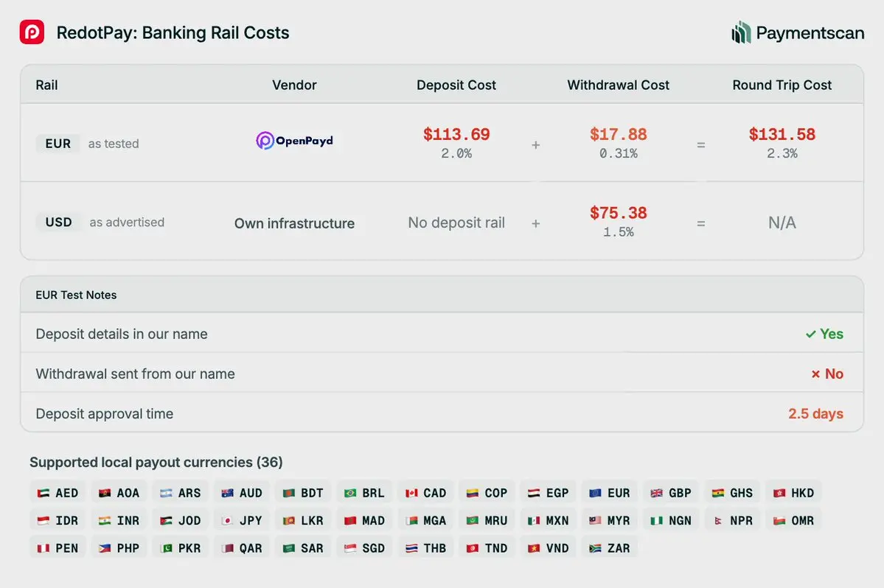This screenshot has height=588, width=884.
Task: Select the AUD currency chip
Action: [x=242, y=493]
